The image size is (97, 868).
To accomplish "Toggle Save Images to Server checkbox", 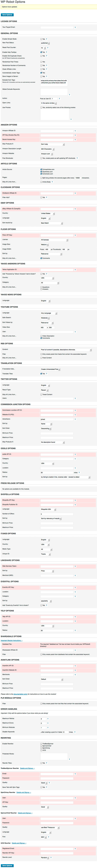I will point(41,76).
